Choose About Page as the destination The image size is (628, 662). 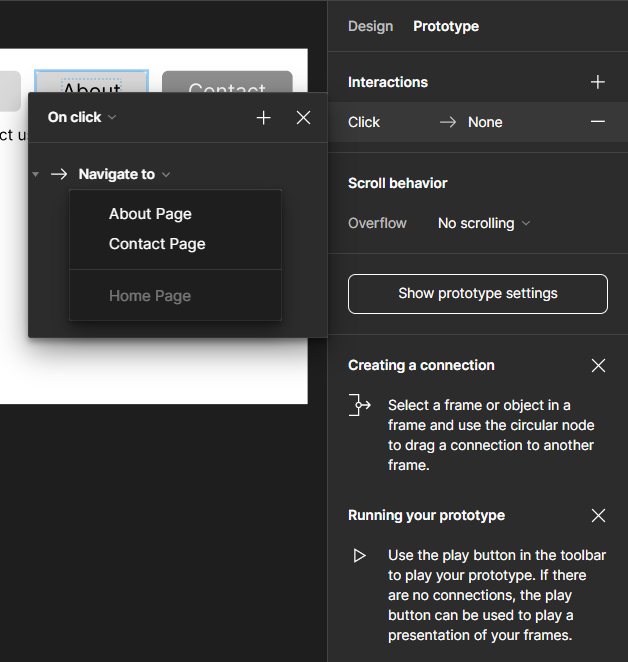click(x=150, y=214)
